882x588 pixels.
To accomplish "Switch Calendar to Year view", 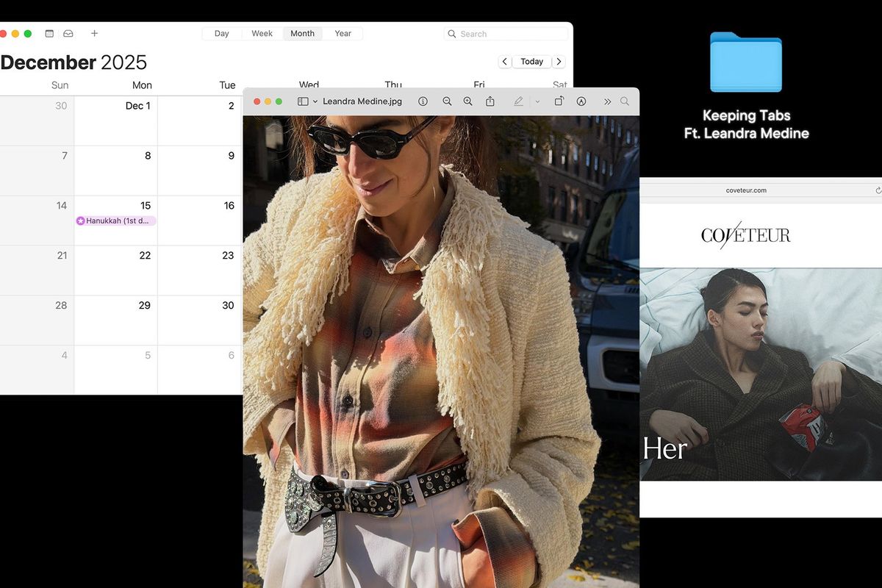I will [343, 33].
